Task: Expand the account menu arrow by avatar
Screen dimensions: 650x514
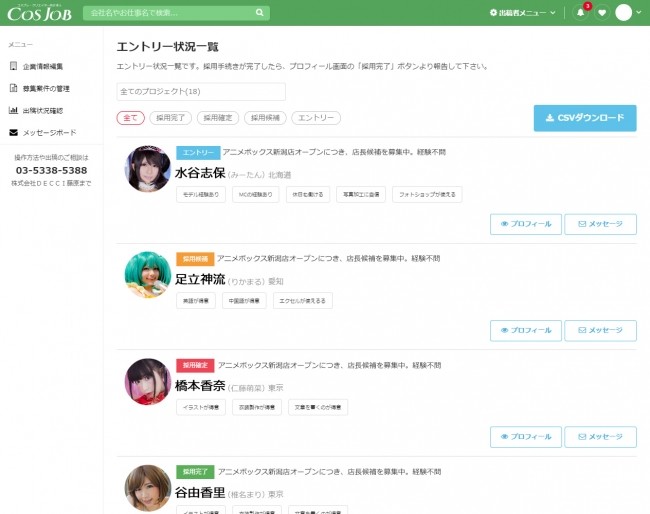Action: (640, 13)
